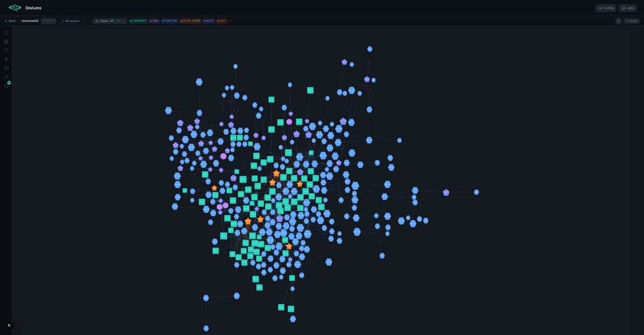Open the search magnifier in sidebar

click(6, 51)
